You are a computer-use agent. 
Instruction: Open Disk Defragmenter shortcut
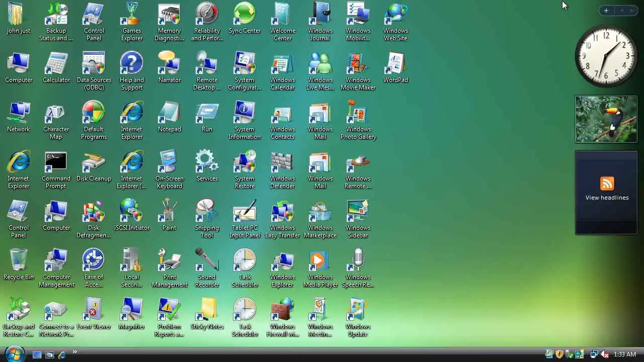click(94, 219)
